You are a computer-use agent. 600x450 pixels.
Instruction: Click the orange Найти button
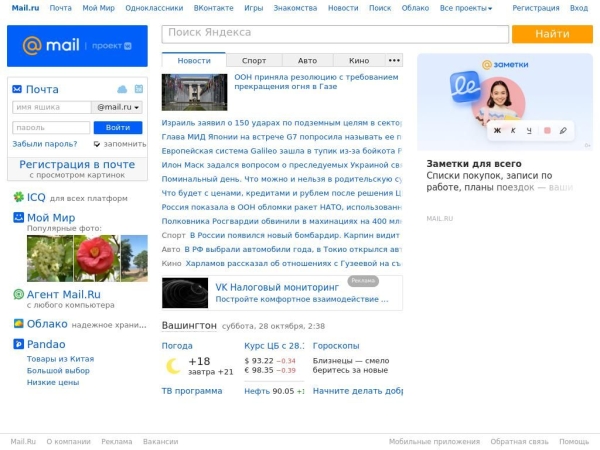[552, 34]
